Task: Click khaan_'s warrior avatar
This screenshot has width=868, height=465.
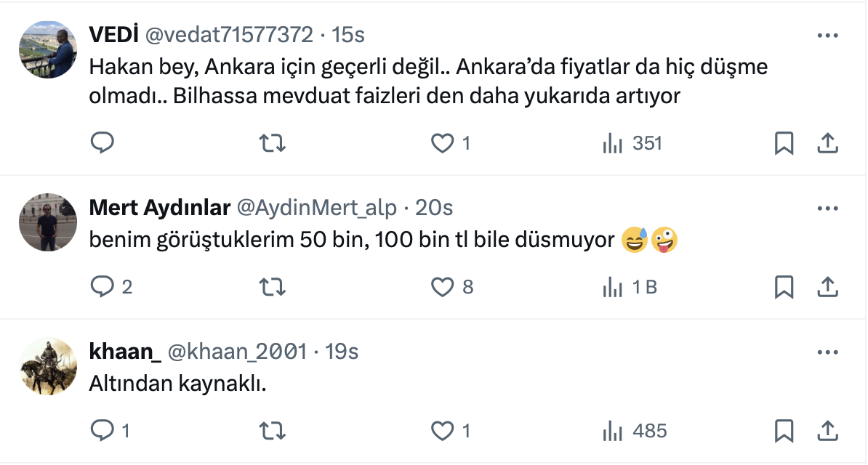Action: pyautogui.click(x=47, y=367)
